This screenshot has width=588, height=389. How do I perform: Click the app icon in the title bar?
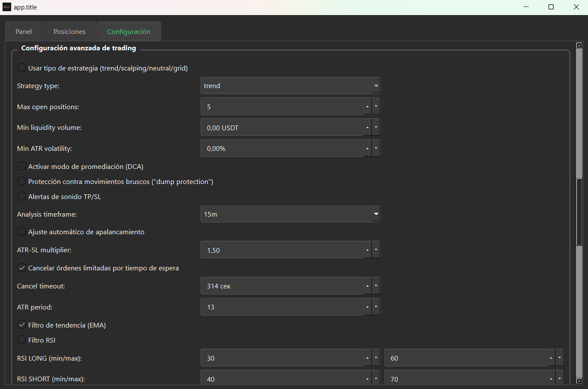pyautogui.click(x=6, y=7)
